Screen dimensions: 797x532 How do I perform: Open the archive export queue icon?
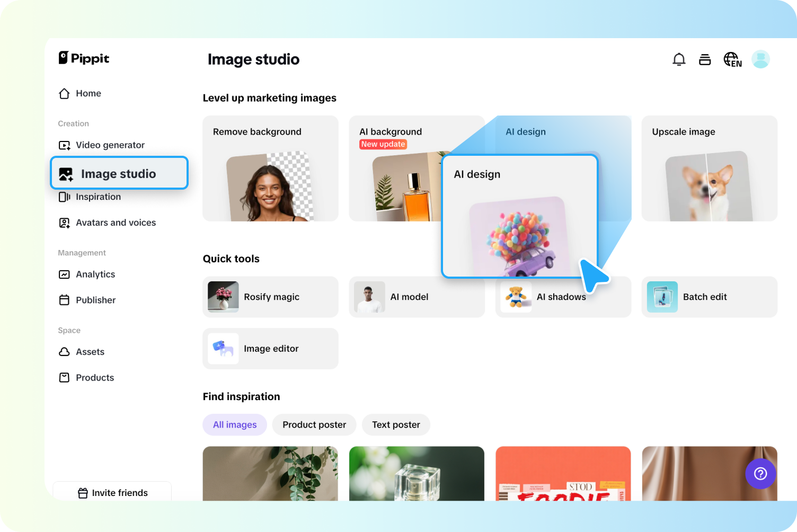point(705,59)
